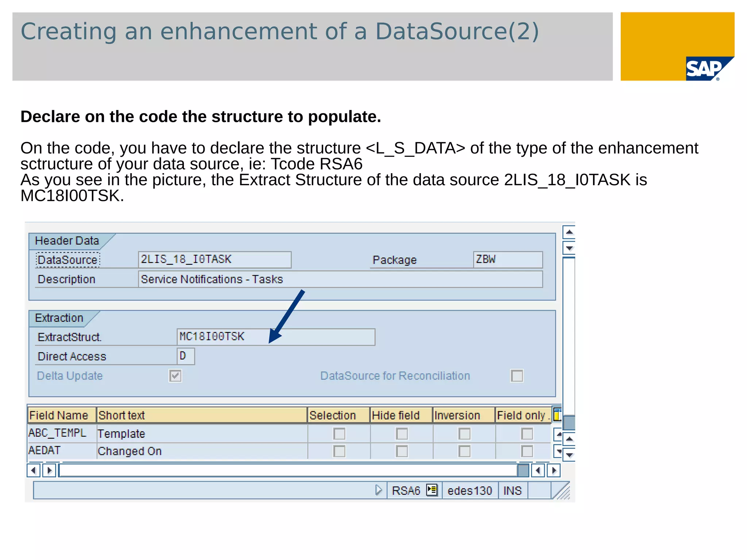Viewport: 747px width, 560px height.
Task: Check Hide field for the AEDAT row
Action: 402,451
